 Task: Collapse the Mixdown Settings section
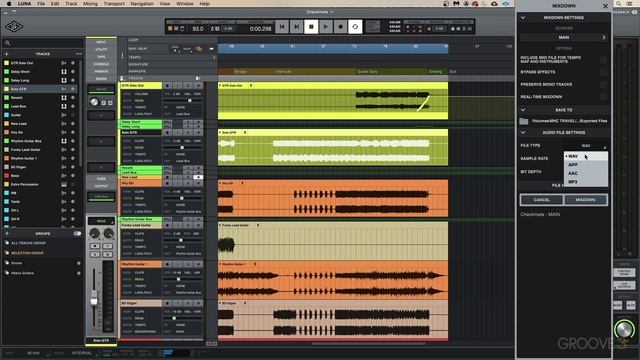523,18
